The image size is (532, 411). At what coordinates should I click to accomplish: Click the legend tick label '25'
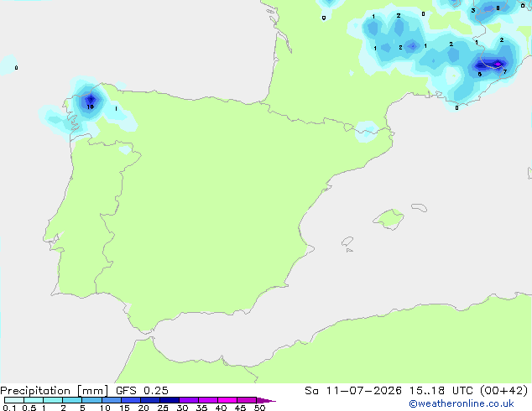pyautogui.click(x=163, y=408)
